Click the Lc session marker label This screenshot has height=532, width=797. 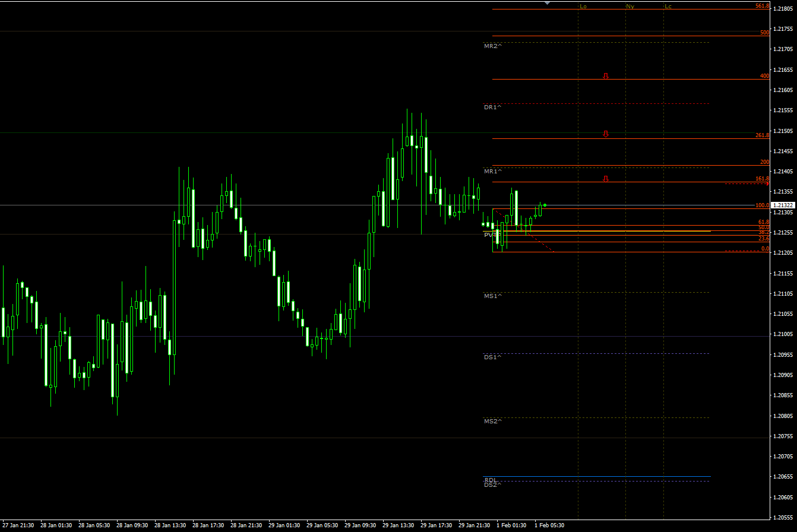[669, 7]
